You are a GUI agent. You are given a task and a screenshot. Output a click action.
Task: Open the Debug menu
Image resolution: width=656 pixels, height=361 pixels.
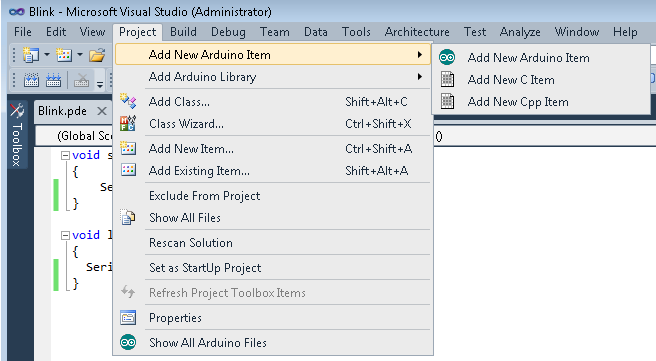tap(228, 32)
